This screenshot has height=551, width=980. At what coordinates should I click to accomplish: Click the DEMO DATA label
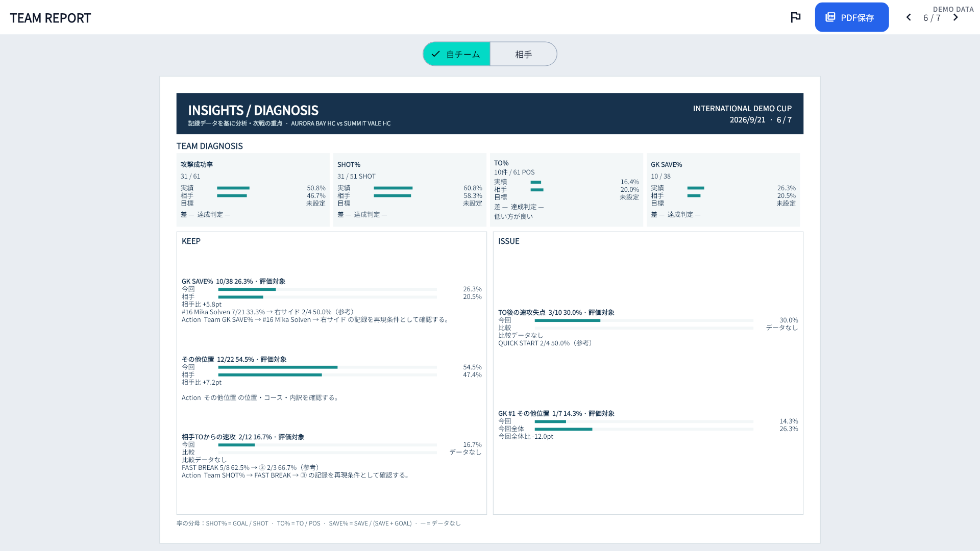[953, 9]
